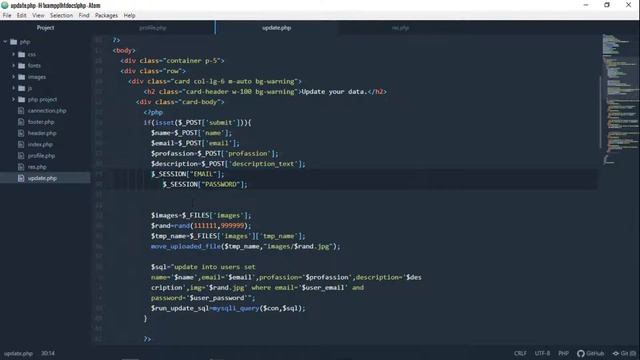Viewport: 640px width, 360px height.
Task: Open the File menu
Action: pos(7,16)
